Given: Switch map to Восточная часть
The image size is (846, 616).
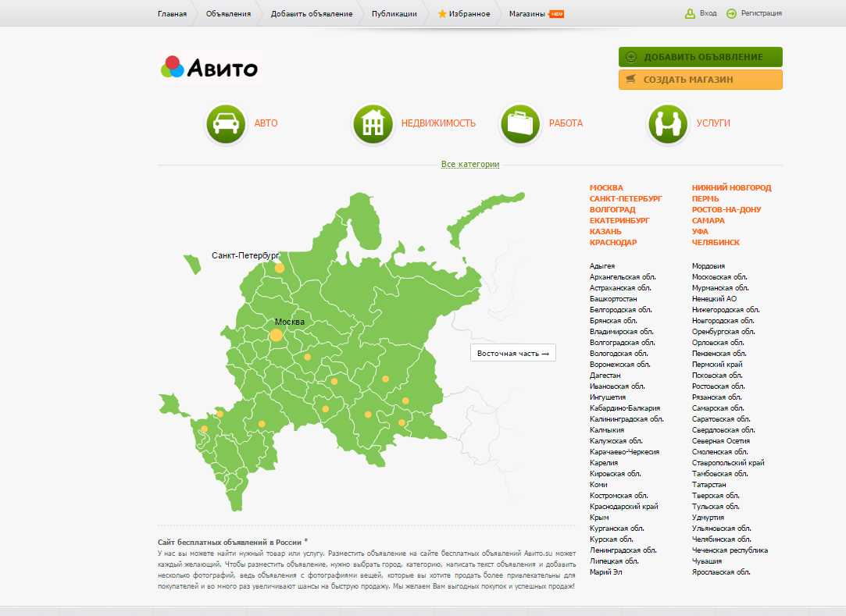Looking at the screenshot, I should tap(513, 353).
